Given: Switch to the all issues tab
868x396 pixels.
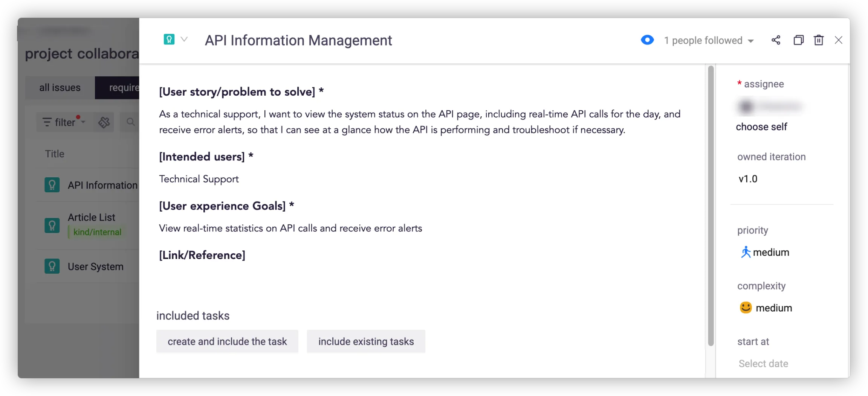Looking at the screenshot, I should point(60,88).
